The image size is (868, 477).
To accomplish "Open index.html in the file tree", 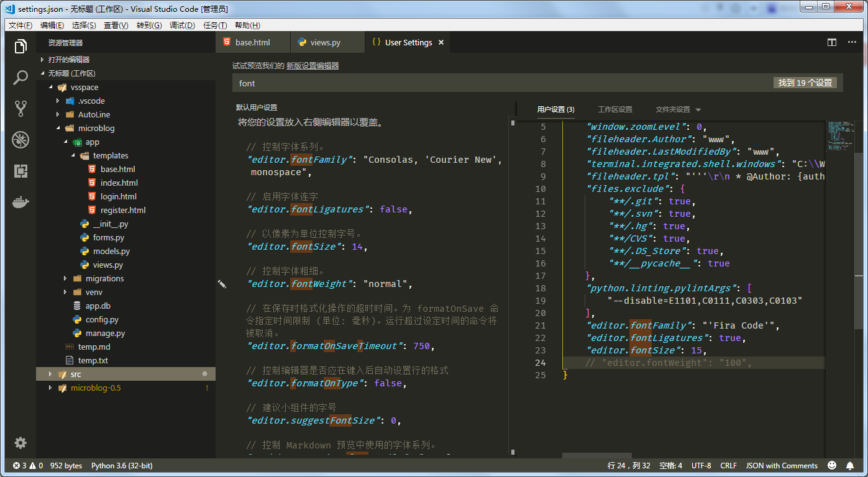I will 119,183.
